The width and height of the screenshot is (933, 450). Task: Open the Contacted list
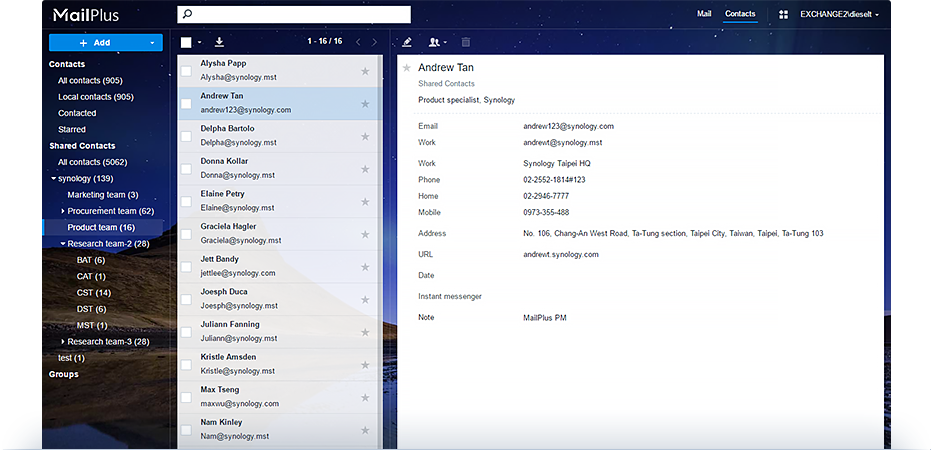77,113
